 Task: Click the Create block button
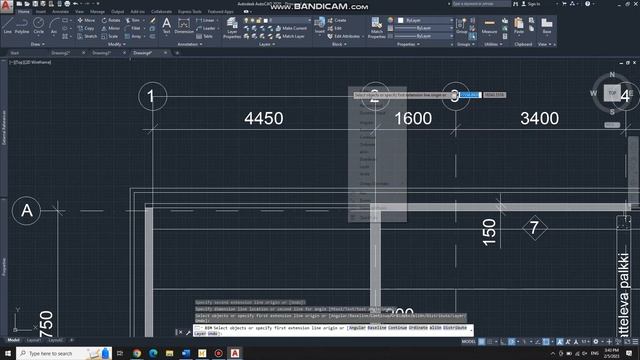(x=337, y=20)
